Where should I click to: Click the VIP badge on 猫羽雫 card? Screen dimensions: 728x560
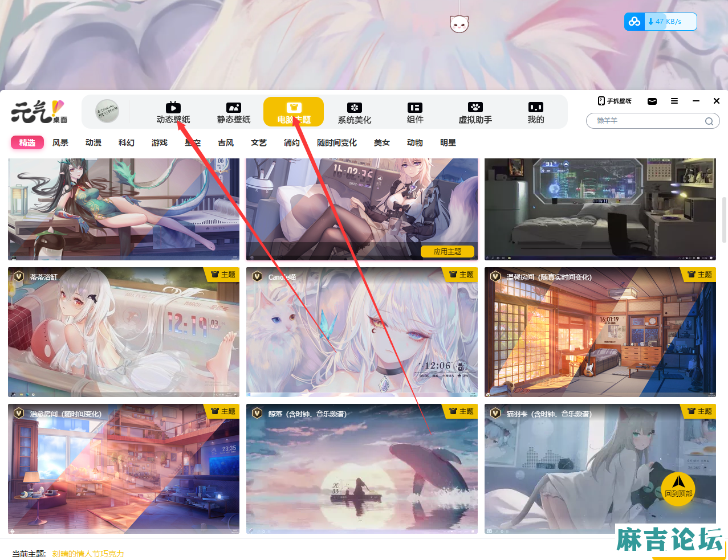495,413
